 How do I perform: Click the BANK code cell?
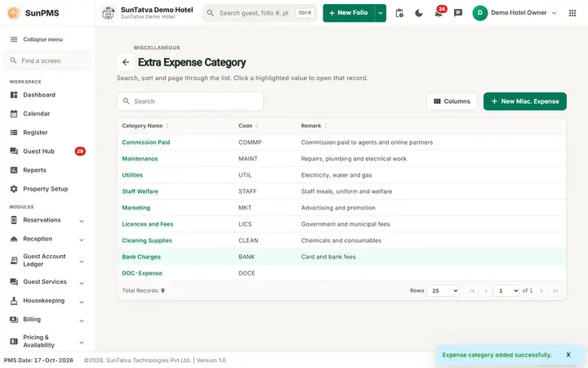[x=247, y=257]
